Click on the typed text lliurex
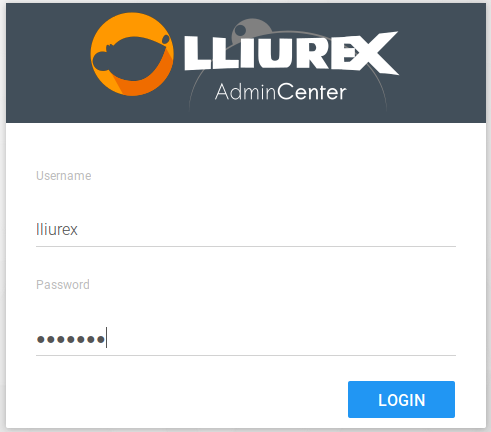The width and height of the screenshot is (491, 432). click(x=57, y=229)
